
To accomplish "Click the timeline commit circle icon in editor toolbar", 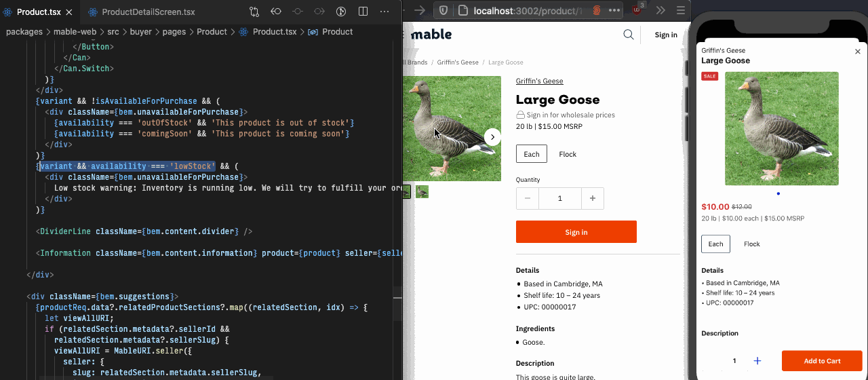I will [298, 12].
